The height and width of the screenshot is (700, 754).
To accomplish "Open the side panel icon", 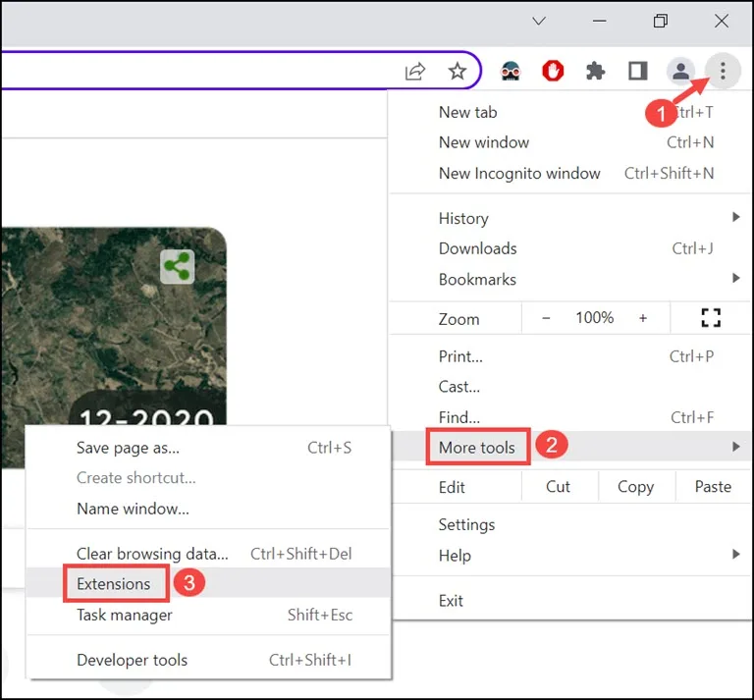I will (x=637, y=71).
